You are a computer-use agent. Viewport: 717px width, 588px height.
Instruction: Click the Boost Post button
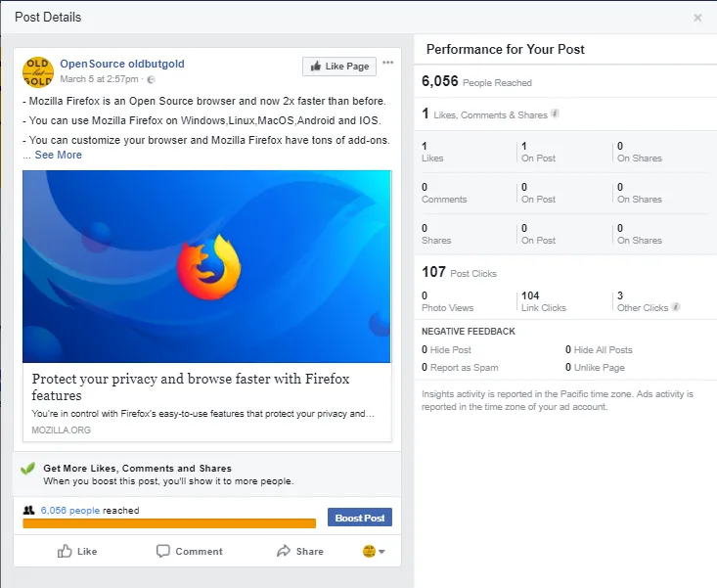point(360,518)
